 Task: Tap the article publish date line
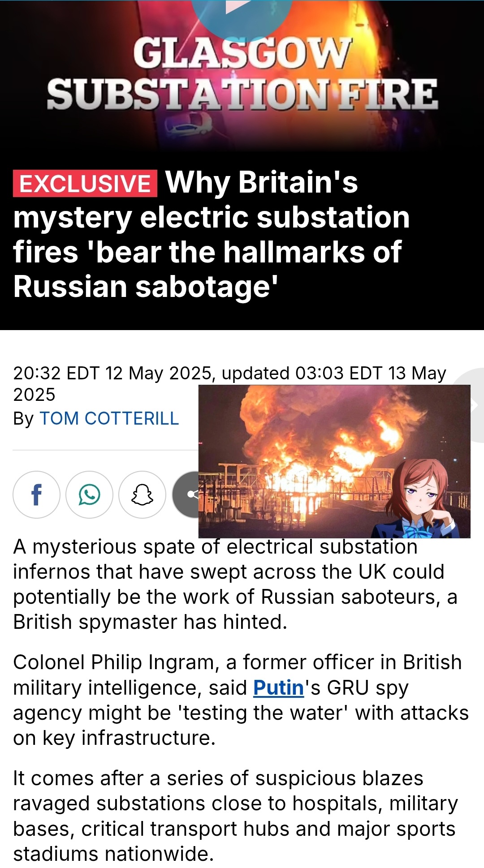coord(229,384)
